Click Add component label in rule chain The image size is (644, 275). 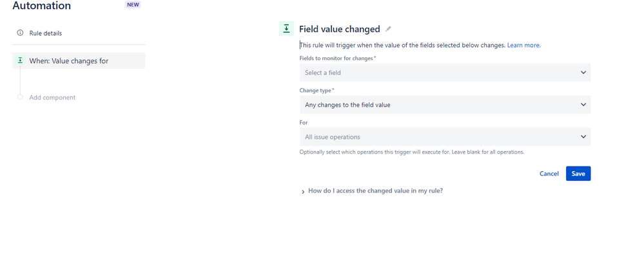click(52, 97)
